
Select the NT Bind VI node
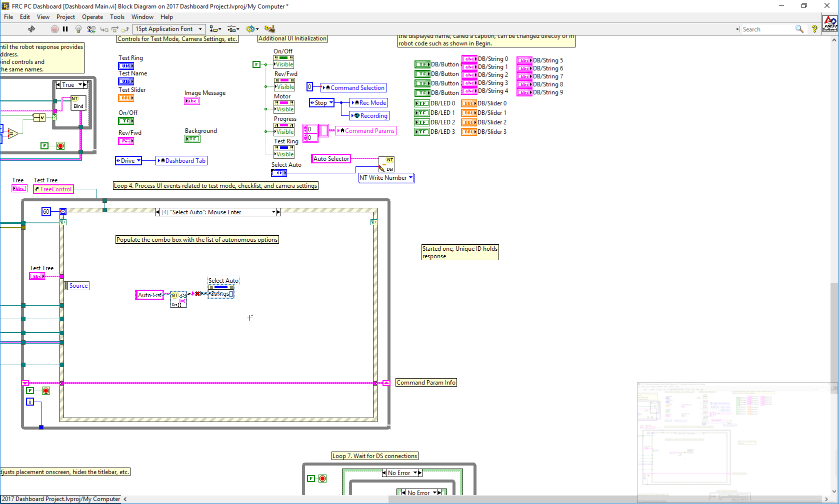pyautogui.click(x=78, y=102)
